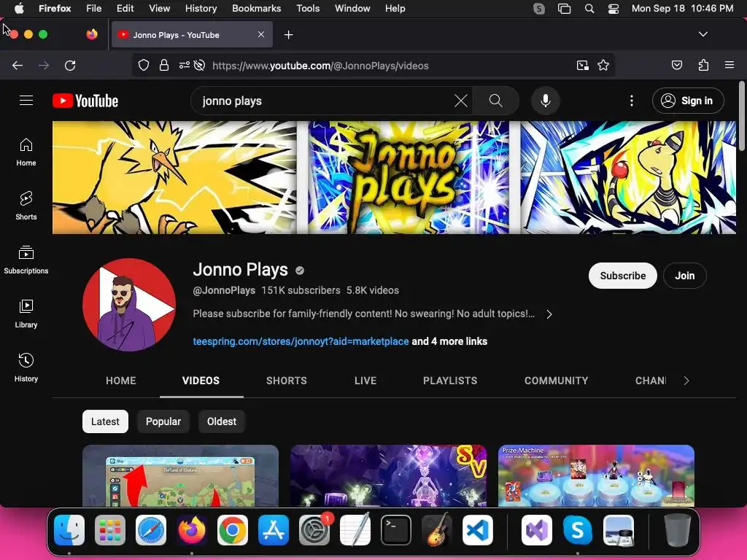Image resolution: width=747 pixels, height=560 pixels.
Task: Go to Home in the sidebar
Action: (x=26, y=152)
